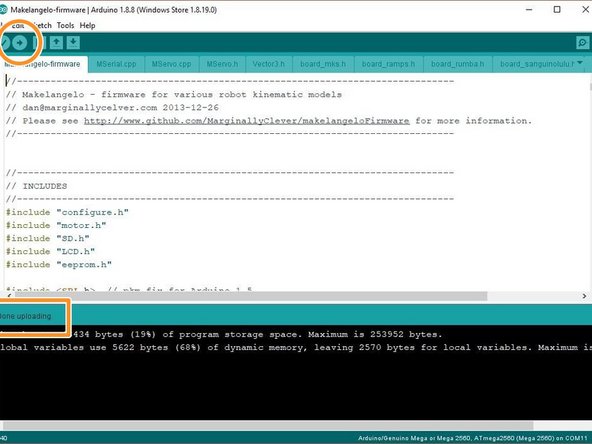Switch to the MSerial.cpp tab
The height and width of the screenshot is (444, 592).
[x=116, y=64]
